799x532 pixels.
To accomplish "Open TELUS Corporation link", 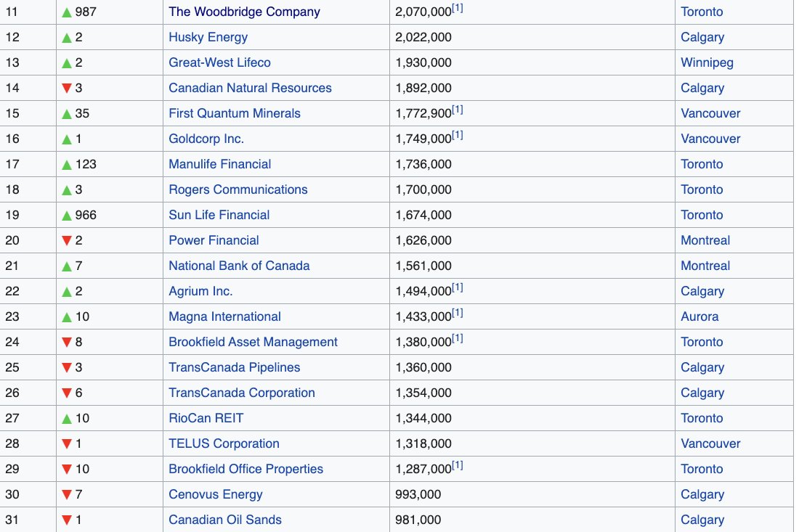I will click(x=224, y=444).
